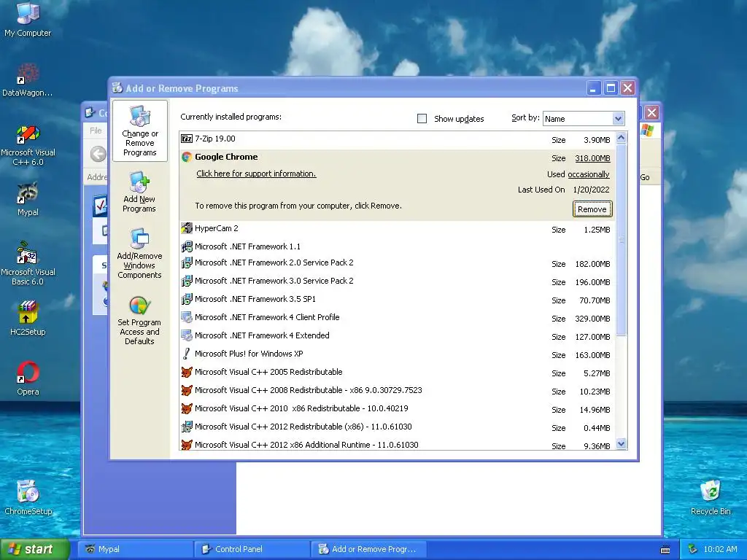Click the Google Chrome program icon
Screen dimensions: 747x560
click(x=186, y=157)
